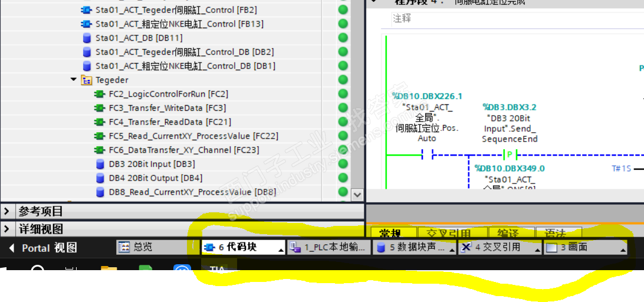Click the DB4 20Bit Output database icon
Viewport: 644px width, 302px height.
pyautogui.click(x=100, y=178)
